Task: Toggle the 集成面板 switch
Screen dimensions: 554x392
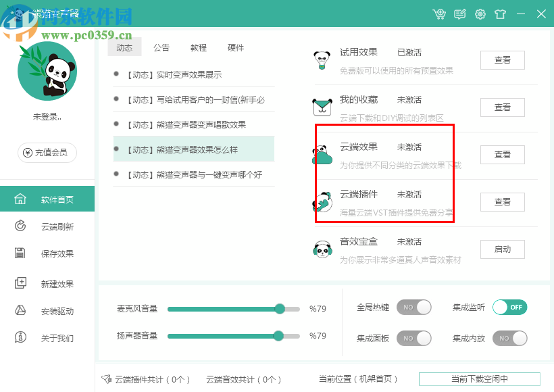Action: click(413, 338)
